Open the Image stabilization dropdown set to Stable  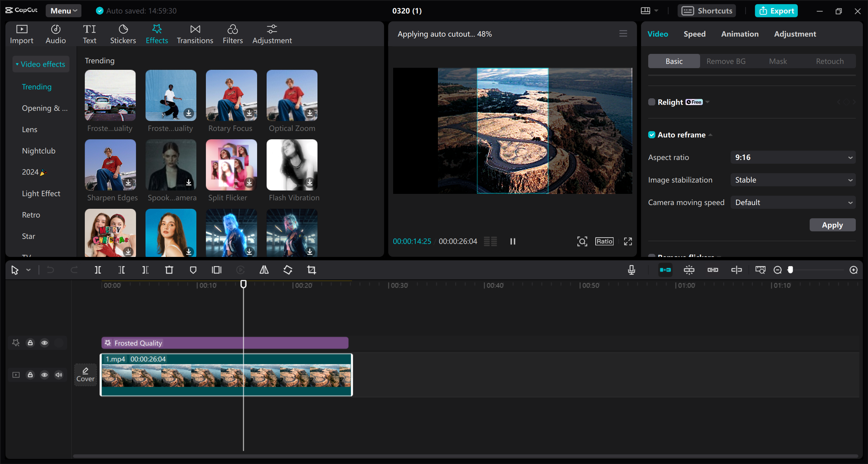[x=792, y=180]
